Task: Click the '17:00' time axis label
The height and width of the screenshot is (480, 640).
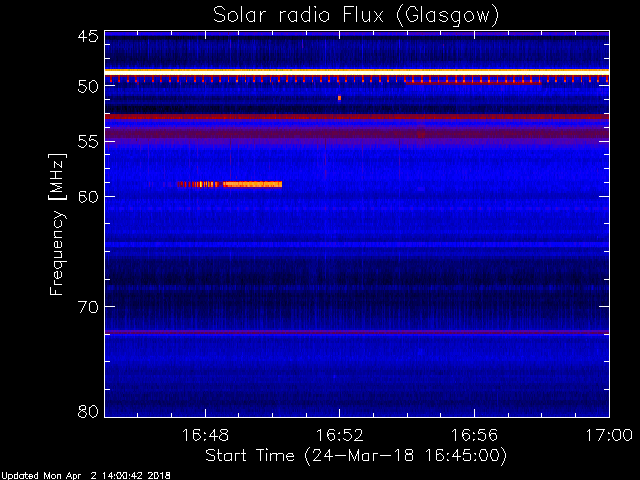Action: point(609,435)
